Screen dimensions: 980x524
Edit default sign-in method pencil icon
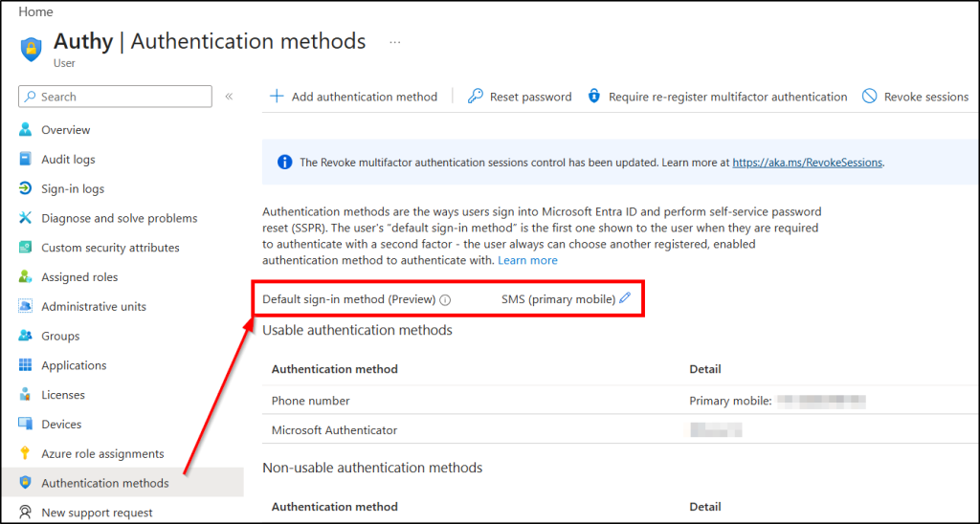click(625, 298)
